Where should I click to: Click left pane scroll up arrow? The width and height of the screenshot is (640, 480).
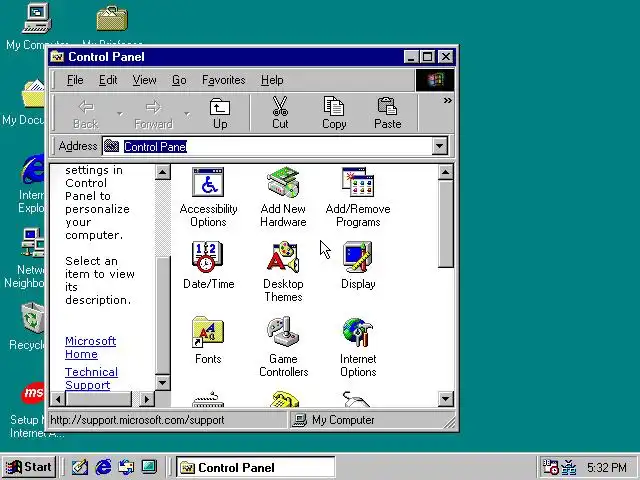click(x=162, y=172)
